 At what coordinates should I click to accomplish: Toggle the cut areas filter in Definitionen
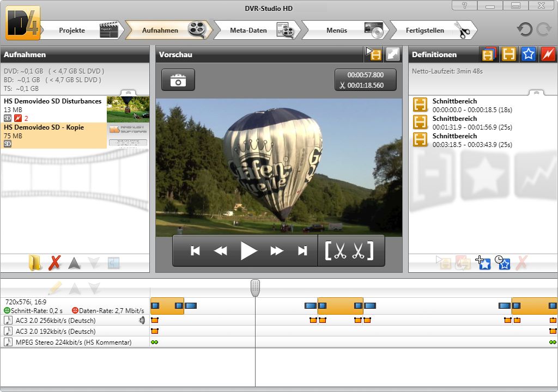(508, 54)
